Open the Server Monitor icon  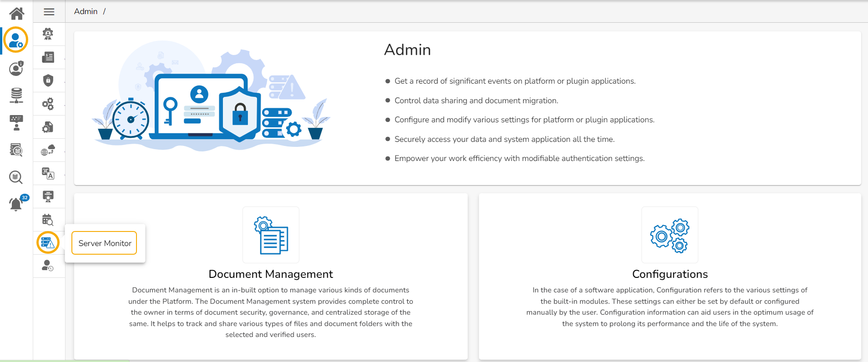click(48, 243)
